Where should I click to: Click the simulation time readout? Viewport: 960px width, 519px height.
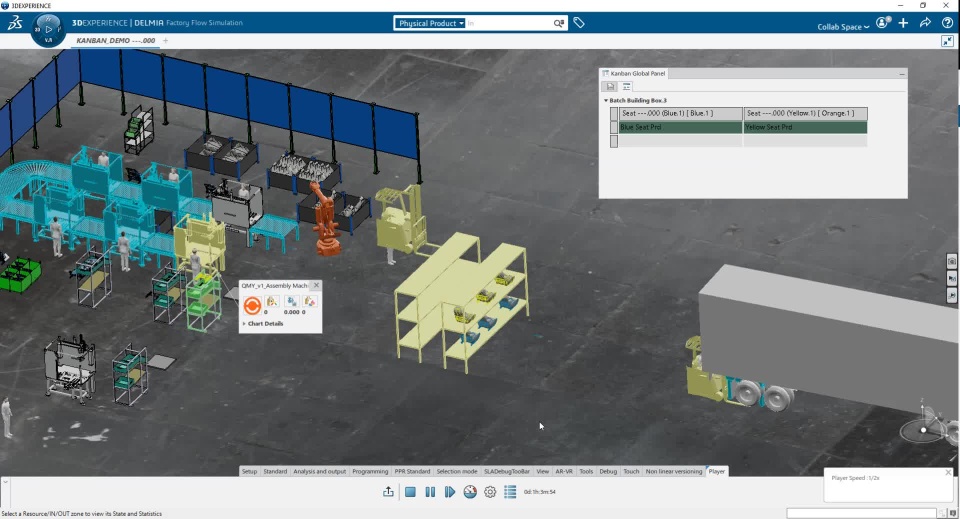539,492
